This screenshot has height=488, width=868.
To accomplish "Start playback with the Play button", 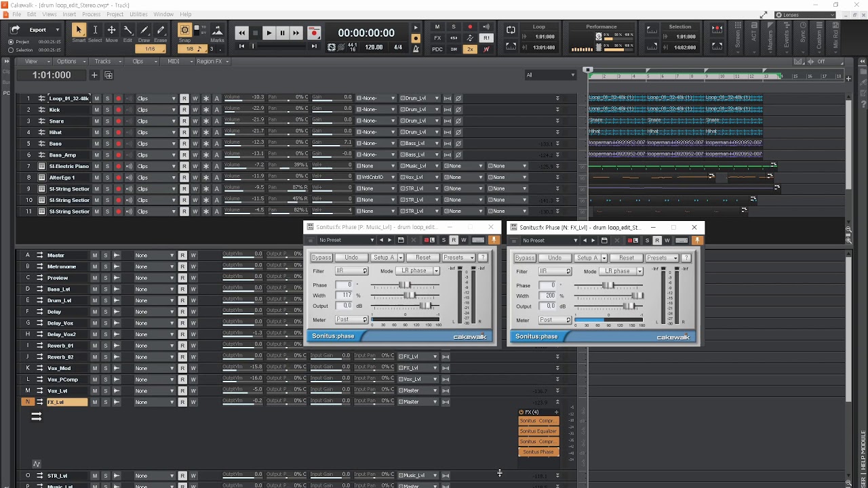I will point(269,33).
